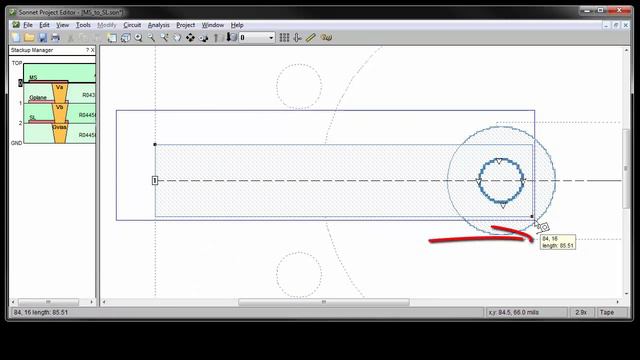Click the Vb via in stackup diagram
Viewport: 640px width, 360px height.
[x=60, y=113]
